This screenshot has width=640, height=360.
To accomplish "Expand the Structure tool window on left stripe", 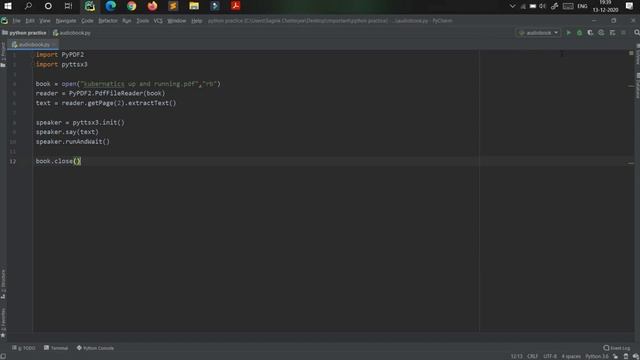I will coord(3,284).
